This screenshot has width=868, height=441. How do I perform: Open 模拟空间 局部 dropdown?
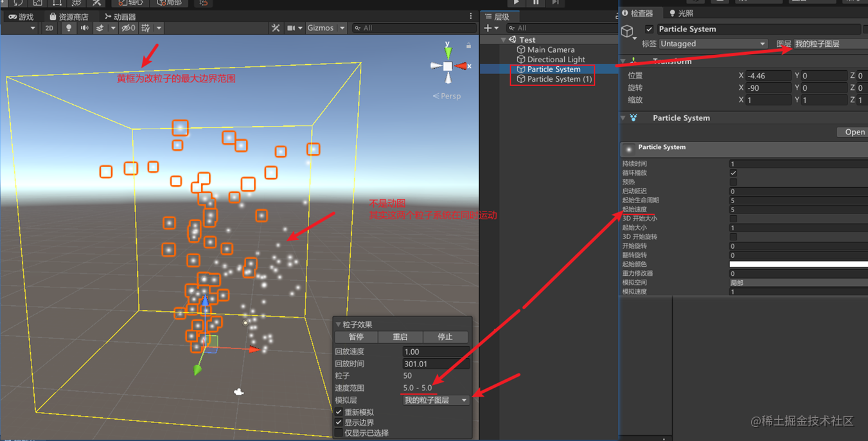pyautogui.click(x=798, y=282)
